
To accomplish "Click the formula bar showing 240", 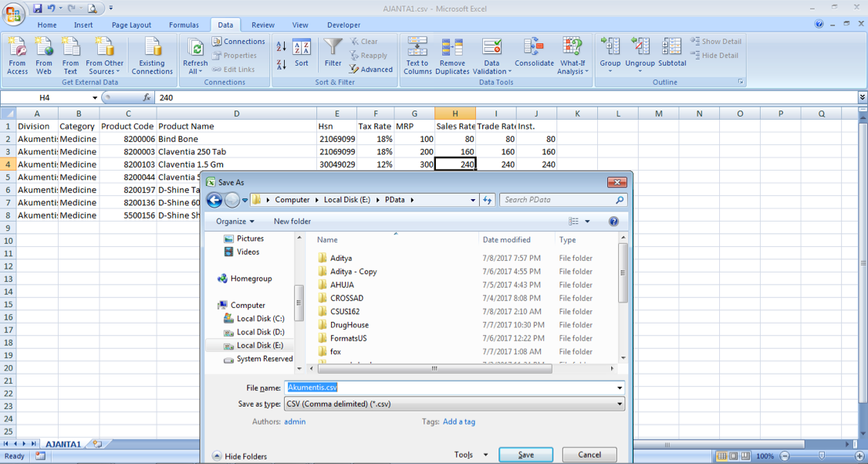I will pyautogui.click(x=506, y=97).
